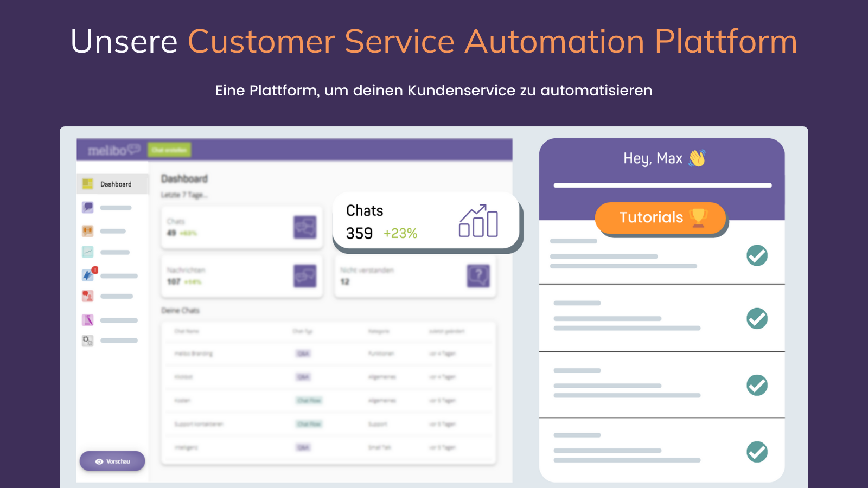Click the yellow Dashboard icon in the sidebar

pos(87,184)
